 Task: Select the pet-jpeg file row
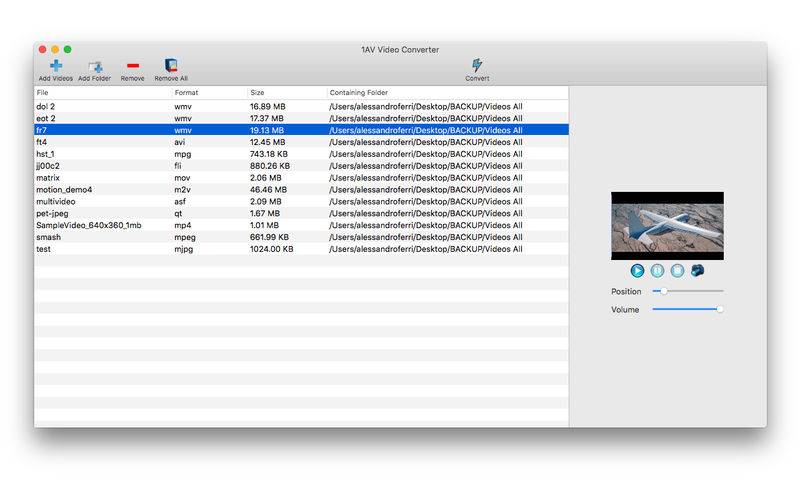[x=302, y=213]
